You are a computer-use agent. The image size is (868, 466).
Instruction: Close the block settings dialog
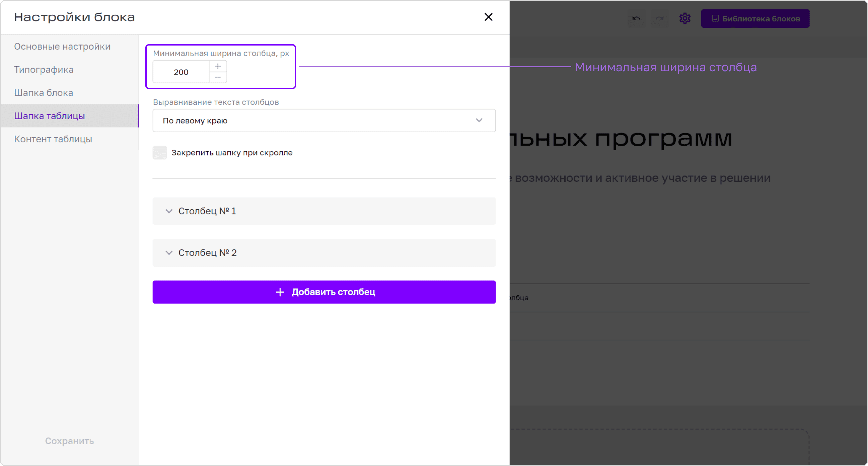488,17
